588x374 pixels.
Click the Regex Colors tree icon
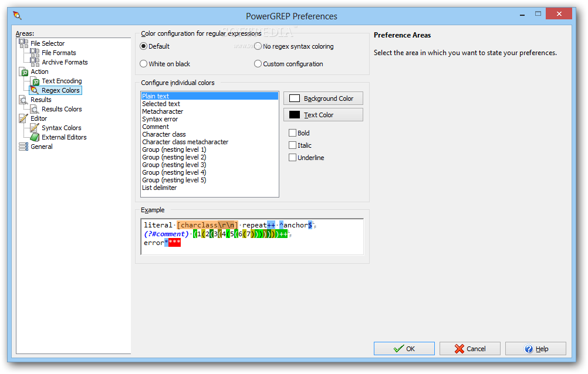pyautogui.click(x=35, y=90)
